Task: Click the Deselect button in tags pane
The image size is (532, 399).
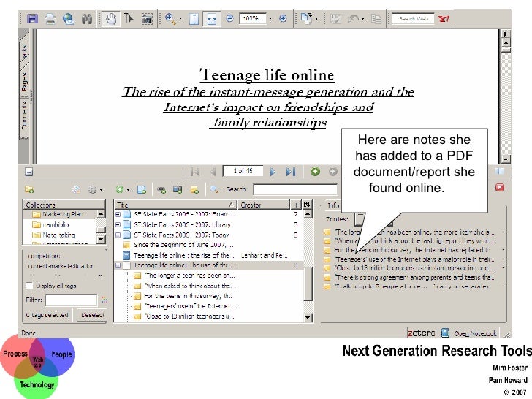Action: click(92, 315)
